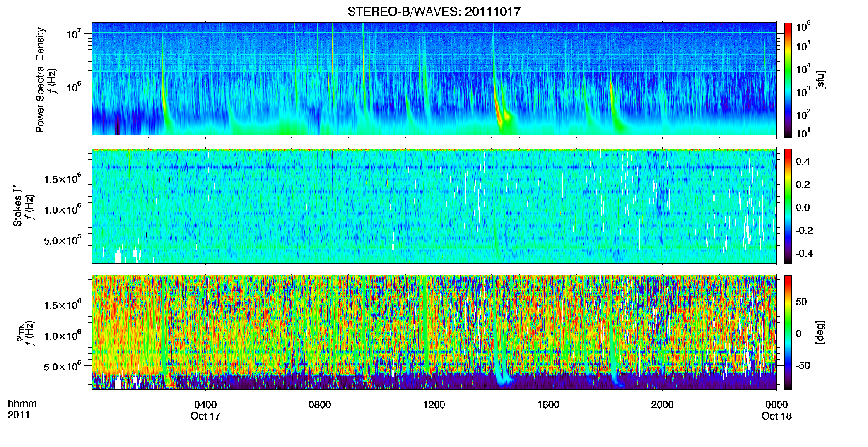Select the 1200 time tick label

point(434,404)
